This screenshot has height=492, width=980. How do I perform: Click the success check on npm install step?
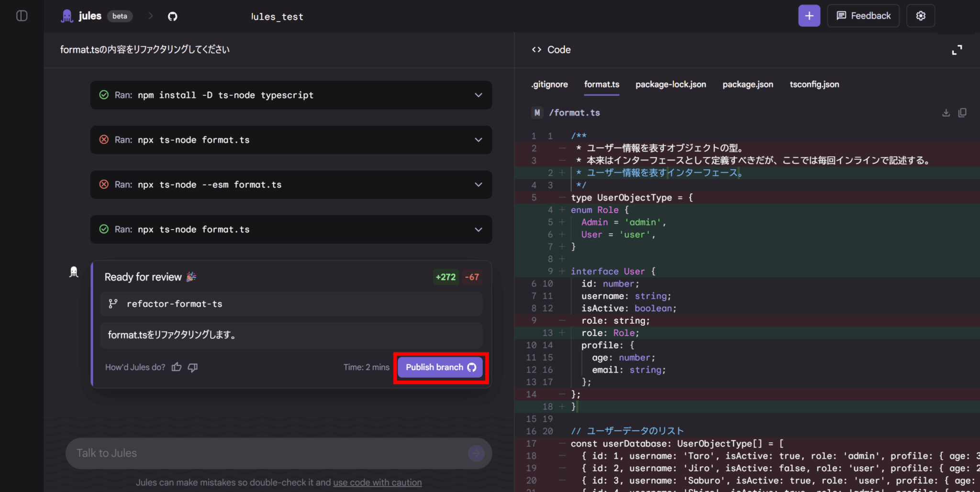coord(104,95)
